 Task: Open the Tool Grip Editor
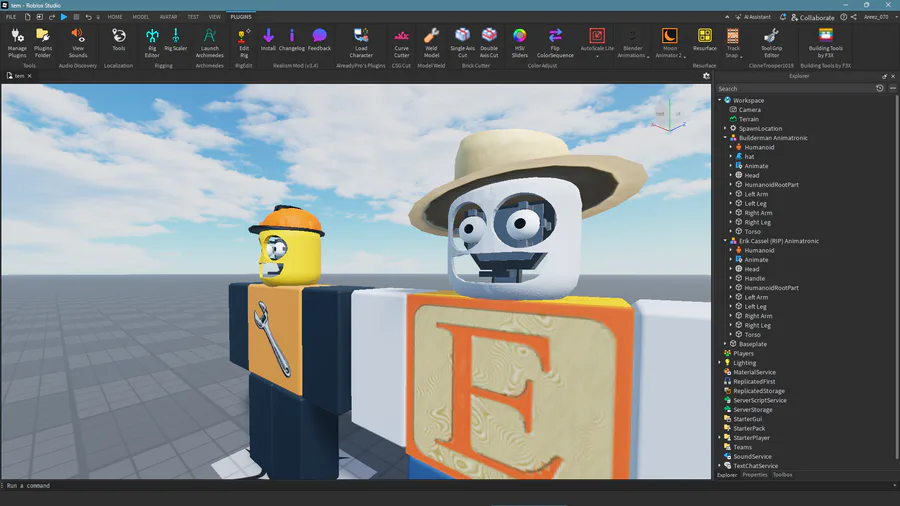pyautogui.click(x=771, y=43)
